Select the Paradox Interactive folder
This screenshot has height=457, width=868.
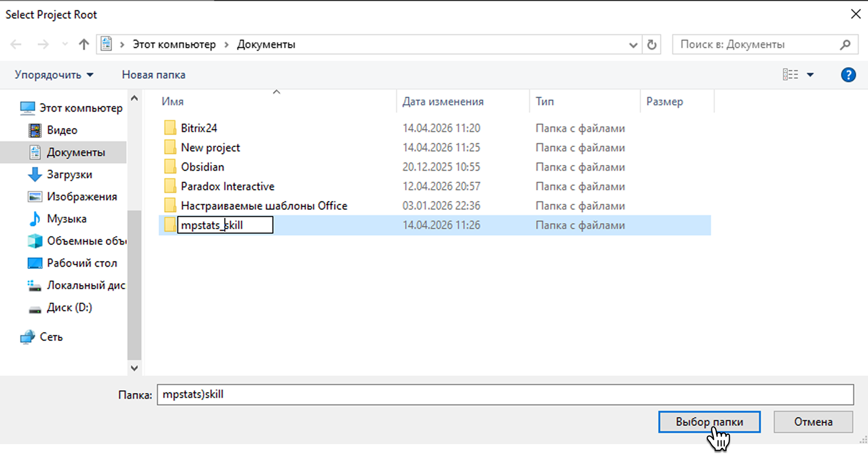[x=227, y=186]
